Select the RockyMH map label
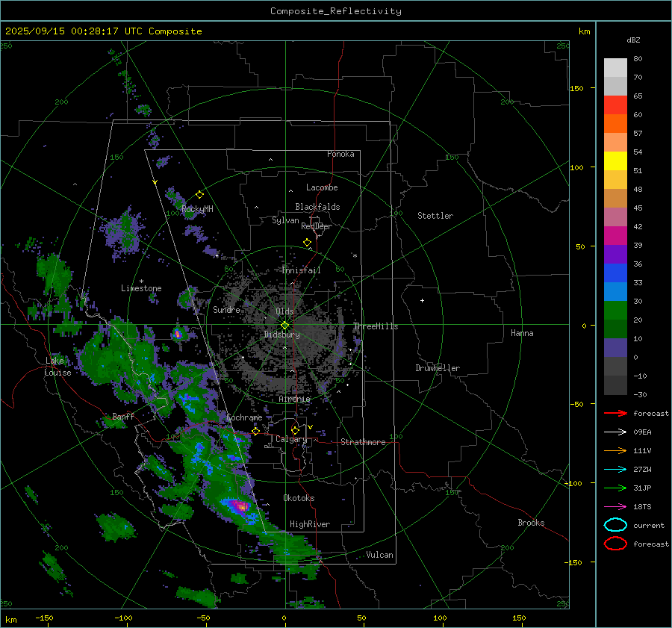 (197, 209)
